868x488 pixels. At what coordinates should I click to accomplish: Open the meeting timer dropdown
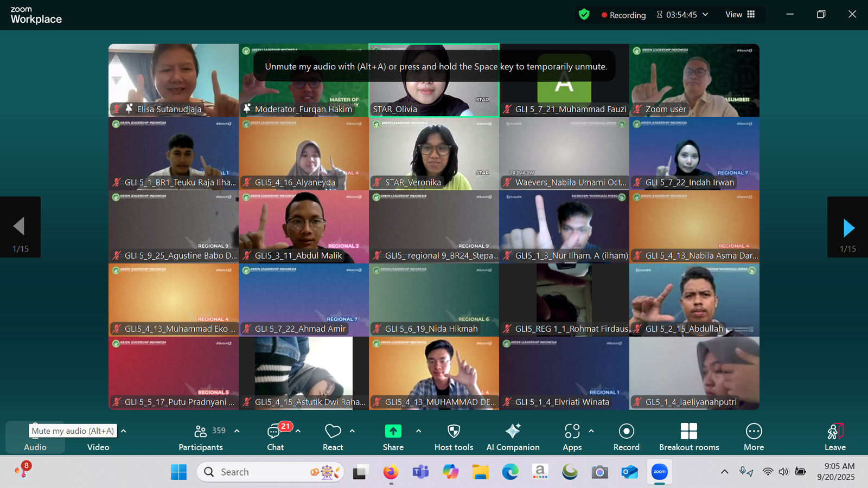(705, 15)
